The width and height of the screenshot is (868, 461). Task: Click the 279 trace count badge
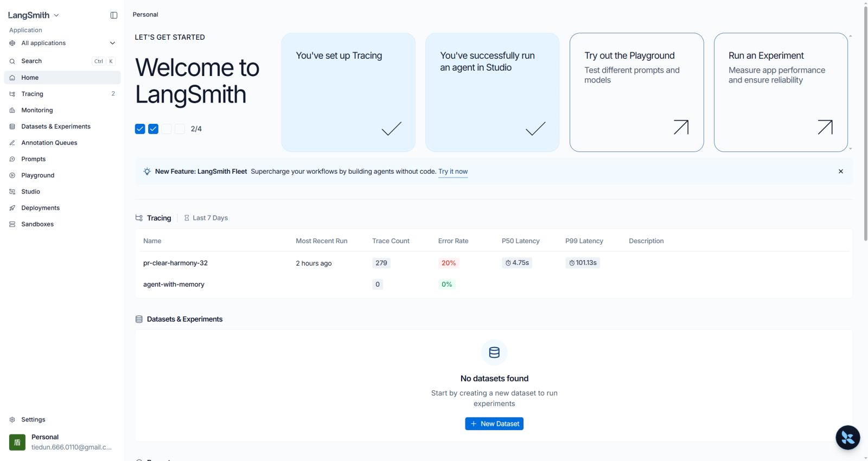381,263
